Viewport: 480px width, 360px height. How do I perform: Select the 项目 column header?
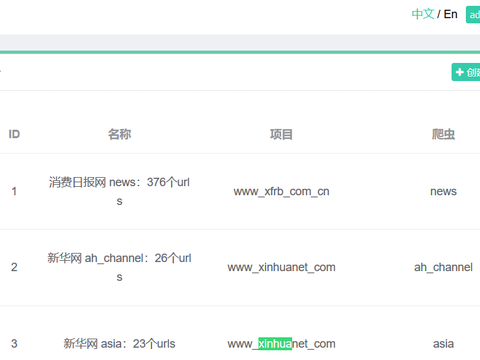click(x=281, y=134)
